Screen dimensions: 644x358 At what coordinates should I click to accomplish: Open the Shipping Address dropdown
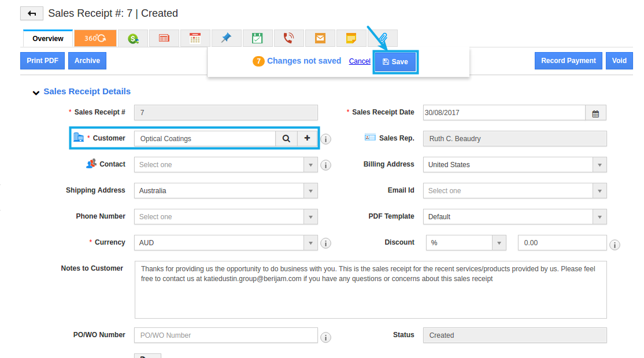point(226,191)
